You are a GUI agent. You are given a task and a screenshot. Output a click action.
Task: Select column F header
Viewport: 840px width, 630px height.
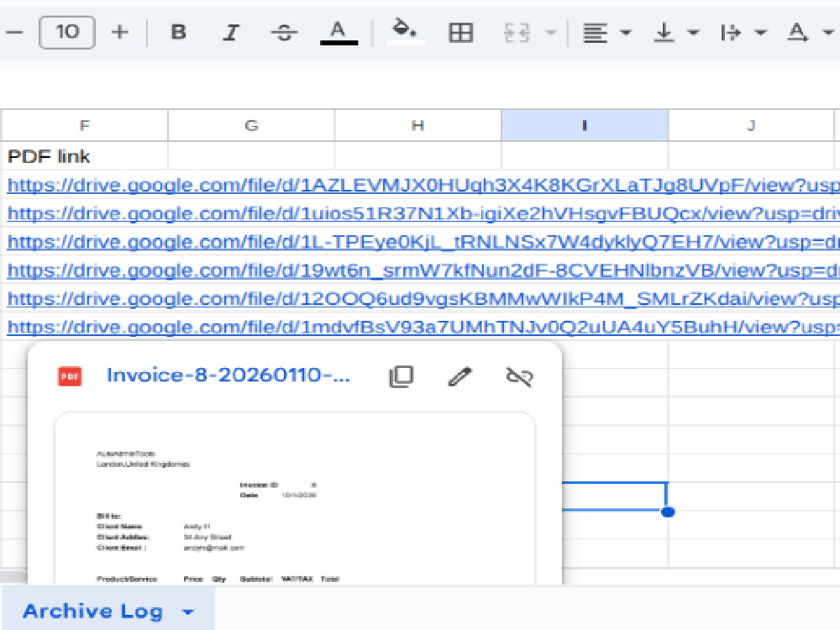(x=84, y=125)
